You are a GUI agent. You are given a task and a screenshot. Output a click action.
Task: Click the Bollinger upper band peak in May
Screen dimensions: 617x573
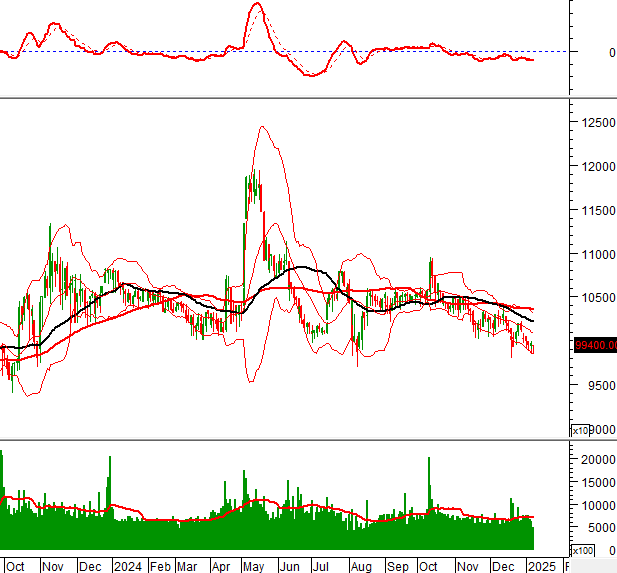(262, 127)
